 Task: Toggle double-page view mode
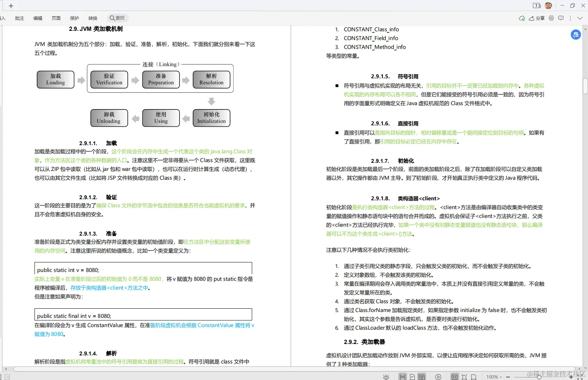click(422, 377)
